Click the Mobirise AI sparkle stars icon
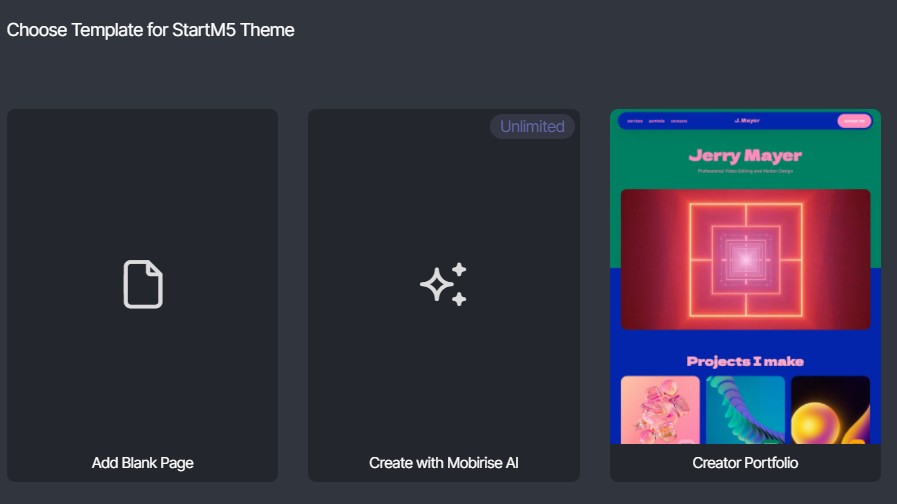The width and height of the screenshot is (897, 504). pyautogui.click(x=443, y=284)
